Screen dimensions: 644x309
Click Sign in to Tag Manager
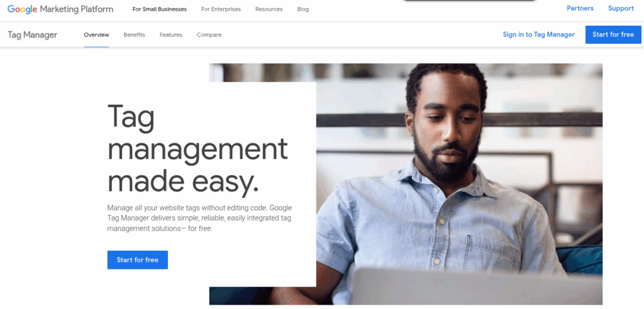pyautogui.click(x=539, y=35)
